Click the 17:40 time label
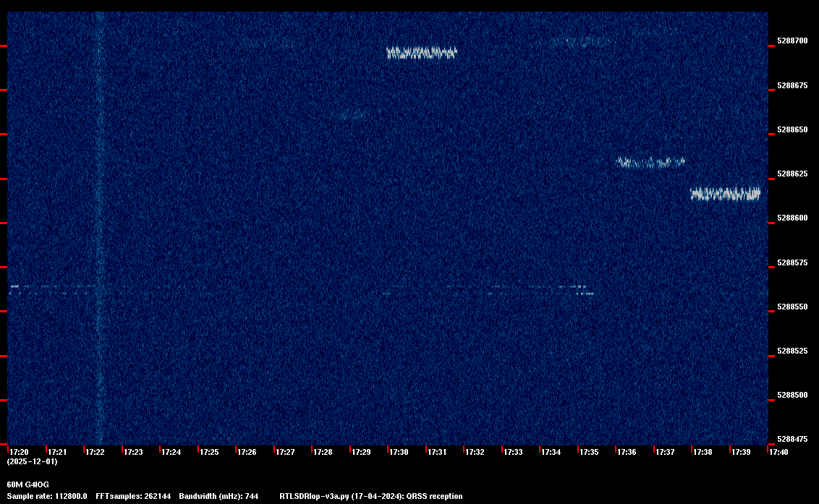Screen dimensions: 819x504 click(778, 452)
